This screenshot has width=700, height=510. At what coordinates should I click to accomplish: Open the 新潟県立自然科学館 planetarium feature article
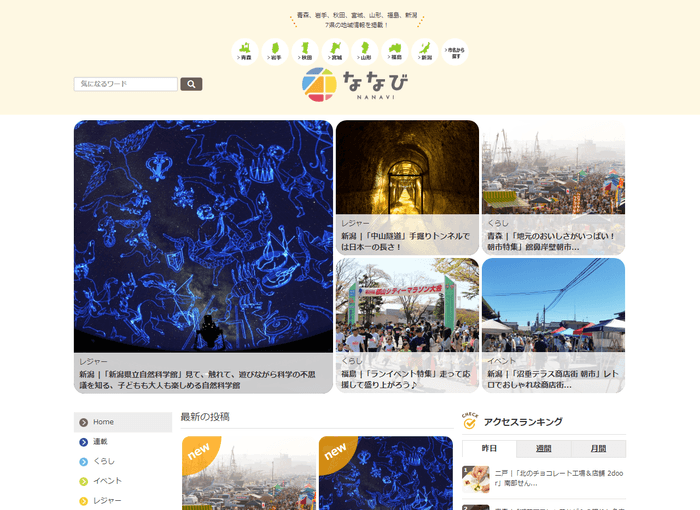pos(203,256)
